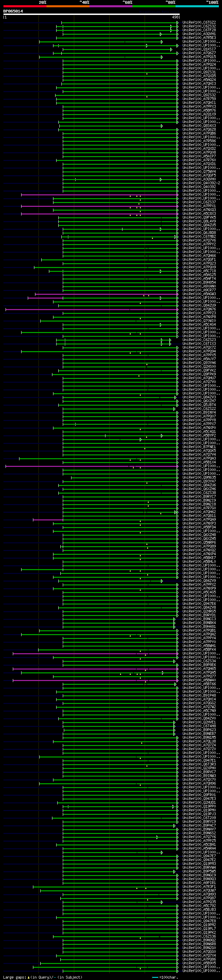This screenshot has width=222, height=980.
Task: Click the orange identity legend segment
Action: 68,7
